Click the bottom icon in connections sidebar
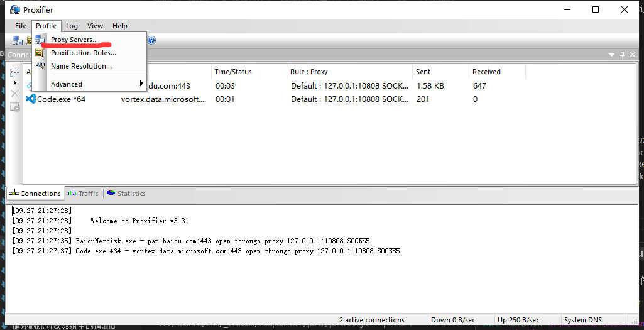Image resolution: width=644 pixels, height=330 pixels. 15,107
